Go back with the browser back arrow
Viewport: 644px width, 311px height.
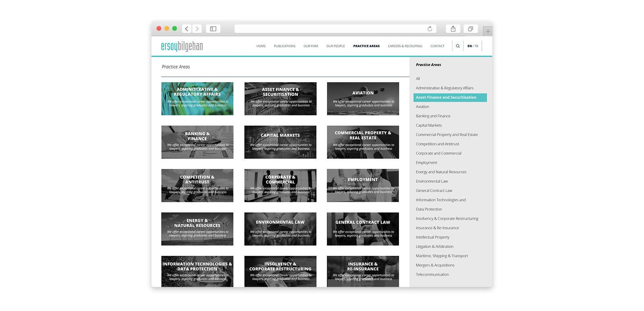click(x=187, y=29)
